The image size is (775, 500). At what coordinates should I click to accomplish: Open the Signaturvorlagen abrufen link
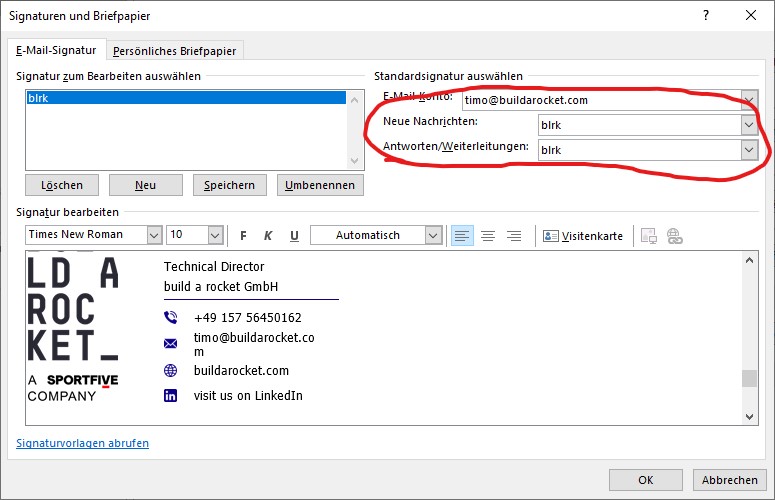(x=83, y=443)
